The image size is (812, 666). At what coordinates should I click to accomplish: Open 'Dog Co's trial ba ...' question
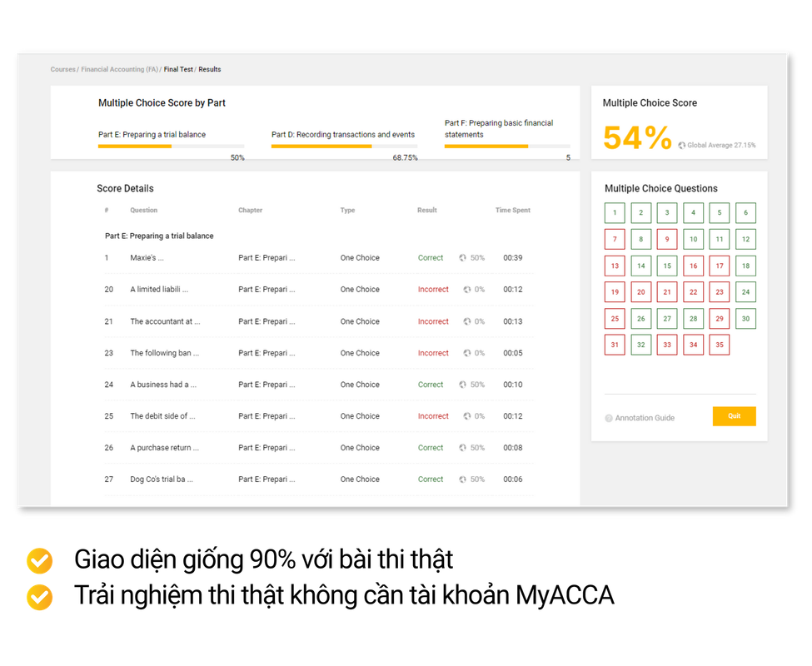pyautogui.click(x=318, y=480)
